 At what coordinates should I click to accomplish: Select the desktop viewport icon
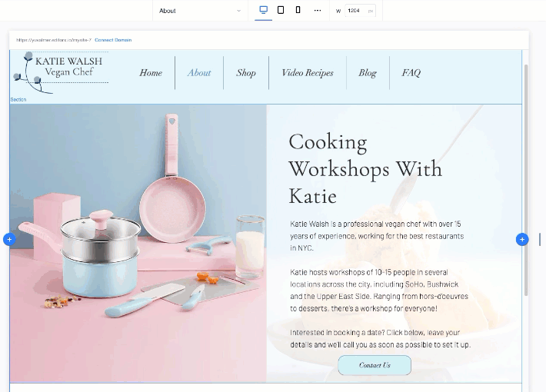(x=264, y=10)
